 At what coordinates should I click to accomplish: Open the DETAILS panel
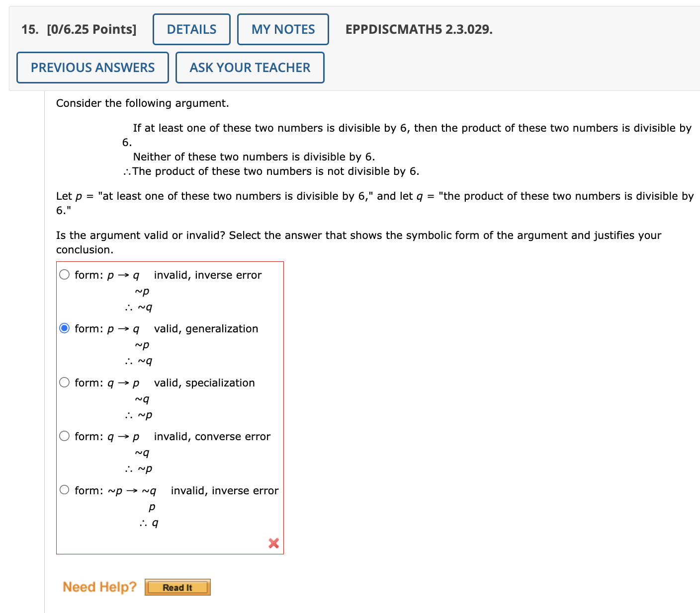(191, 29)
